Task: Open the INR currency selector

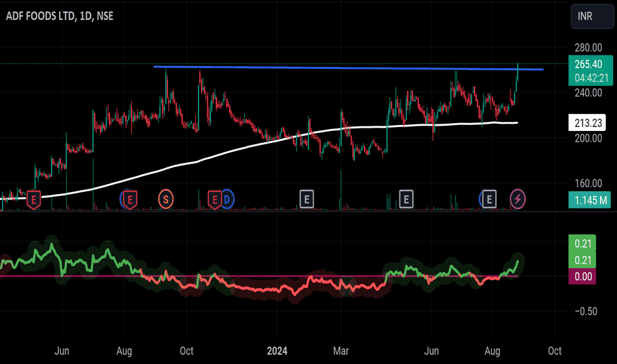Action: coord(593,16)
